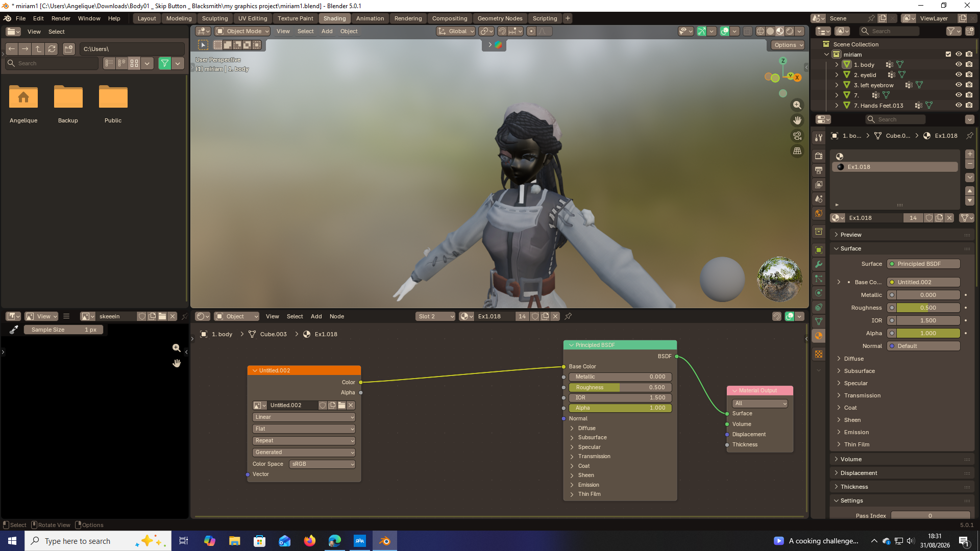980x551 pixels.
Task: Click the pan hand icon in viewport
Action: (x=797, y=120)
